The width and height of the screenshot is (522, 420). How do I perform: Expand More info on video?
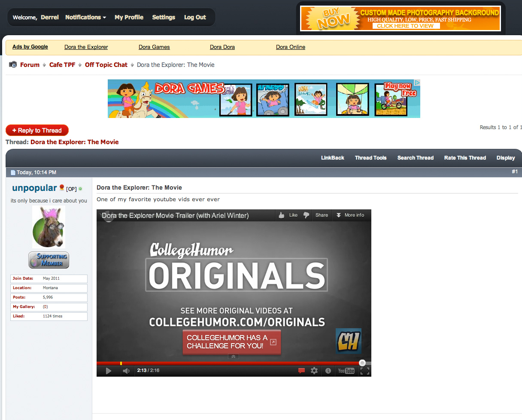350,215
